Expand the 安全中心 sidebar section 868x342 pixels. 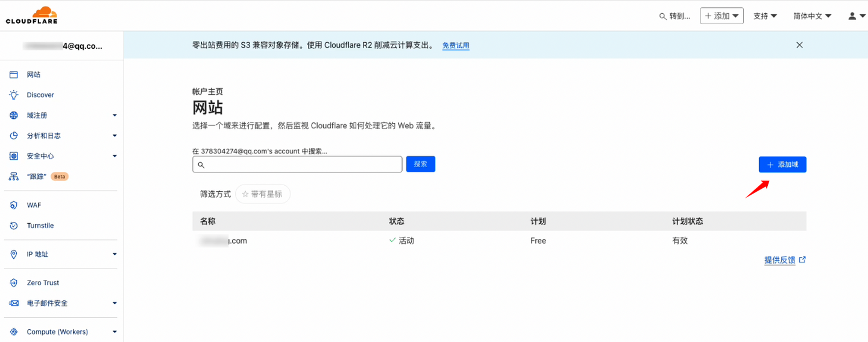[x=115, y=156]
